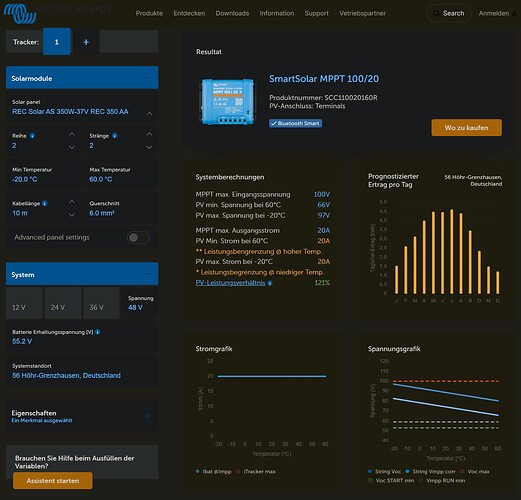This screenshot has width=521, height=500.
Task: Collapse the Solarmodule section
Action: [x=147, y=78]
